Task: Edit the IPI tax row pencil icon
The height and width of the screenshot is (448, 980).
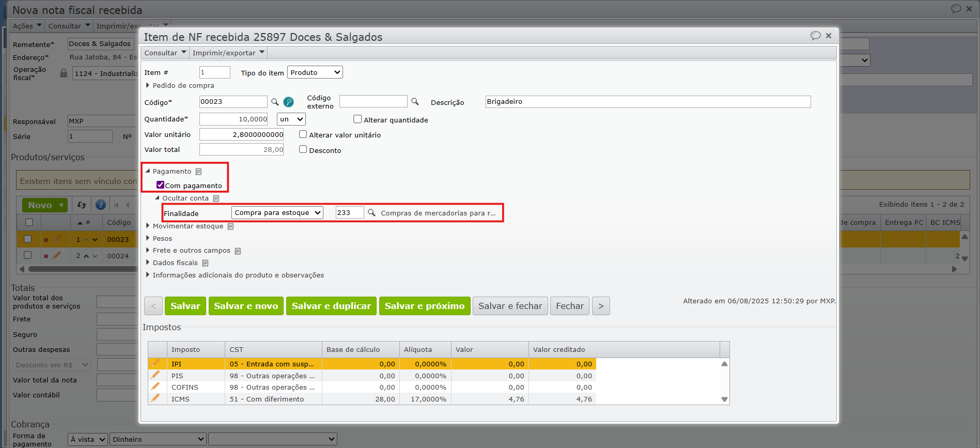Action: [x=155, y=363]
